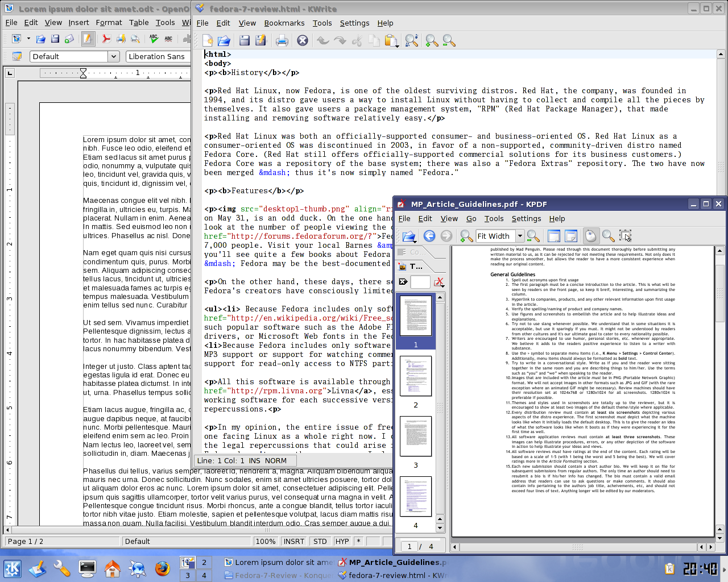The image size is (728, 582).
Task: Open the Bookmarks menu in KWrite
Action: point(284,23)
